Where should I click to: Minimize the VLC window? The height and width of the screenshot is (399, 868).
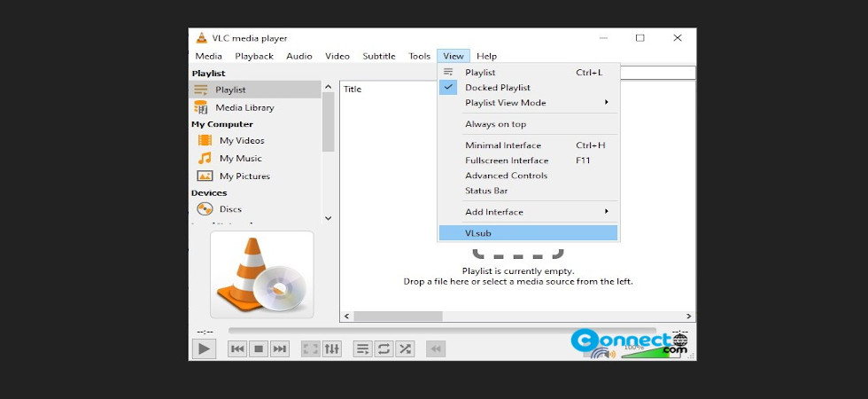(x=603, y=38)
